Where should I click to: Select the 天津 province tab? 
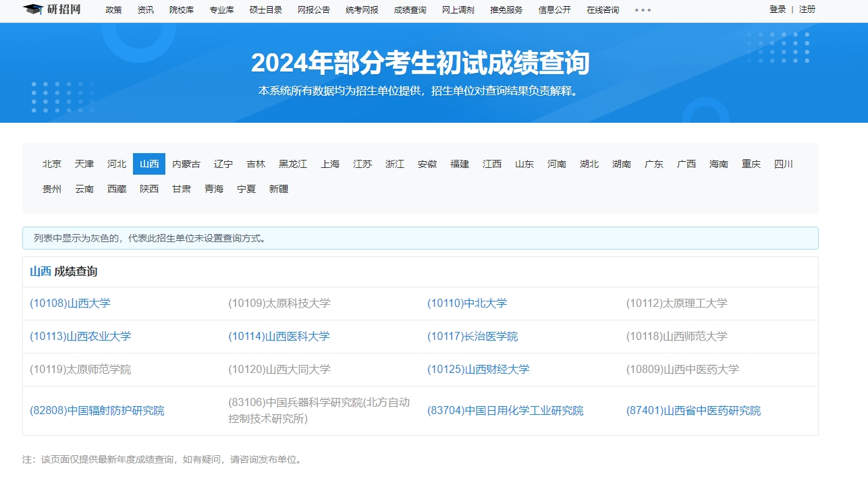click(x=84, y=164)
